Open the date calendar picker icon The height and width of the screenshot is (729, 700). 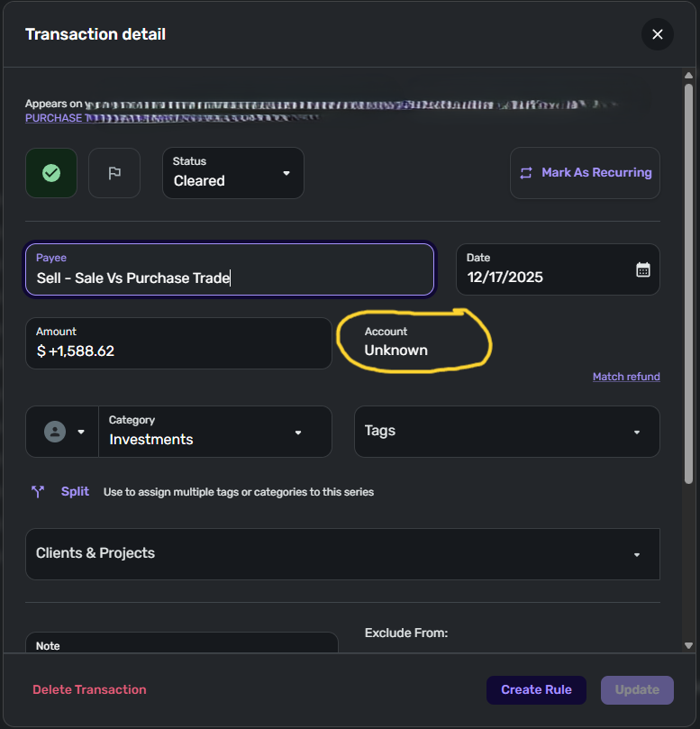tap(643, 269)
